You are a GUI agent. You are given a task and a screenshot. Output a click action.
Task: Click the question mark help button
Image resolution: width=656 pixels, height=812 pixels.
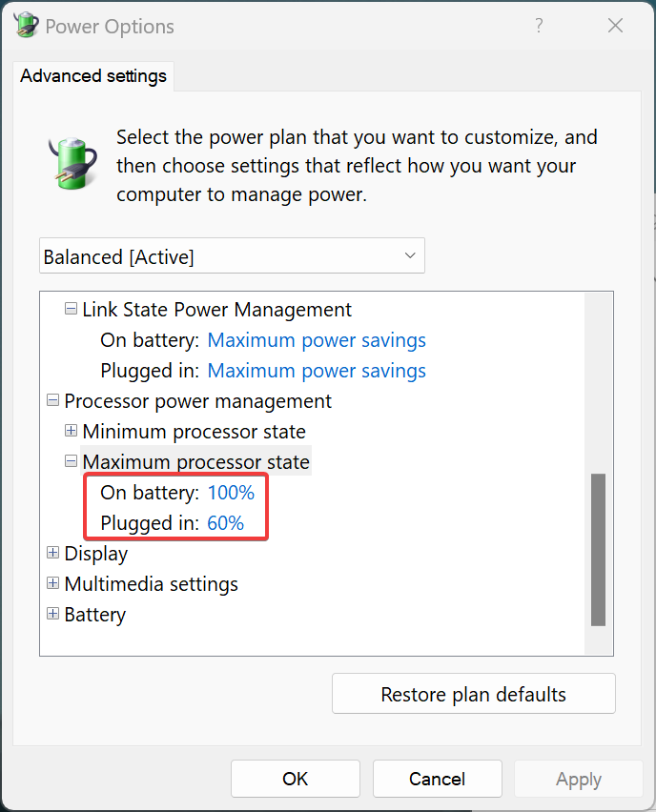(539, 26)
